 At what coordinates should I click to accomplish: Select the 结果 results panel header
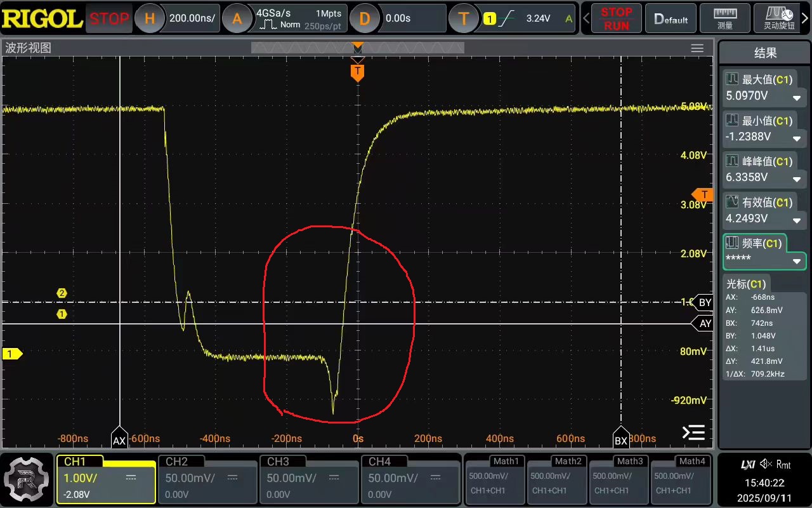coord(764,53)
